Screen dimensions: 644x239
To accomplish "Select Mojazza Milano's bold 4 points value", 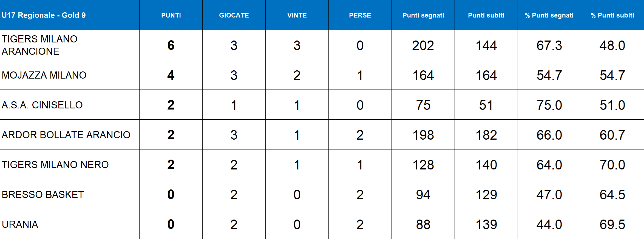I will [x=171, y=75].
